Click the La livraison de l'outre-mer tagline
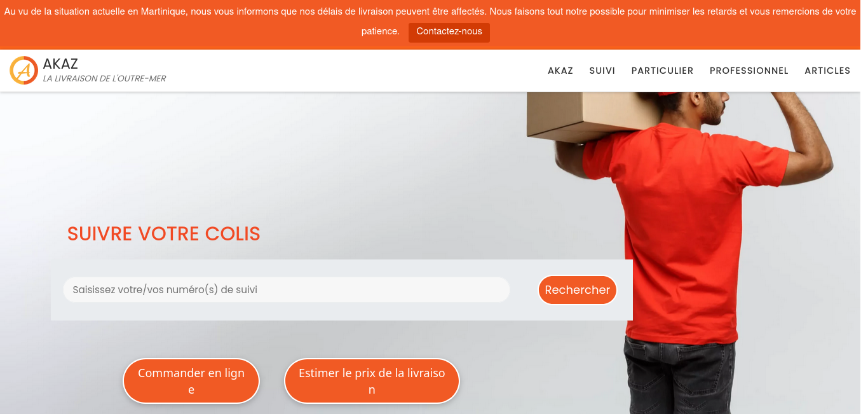The image size is (868, 414). pyautogui.click(x=104, y=79)
